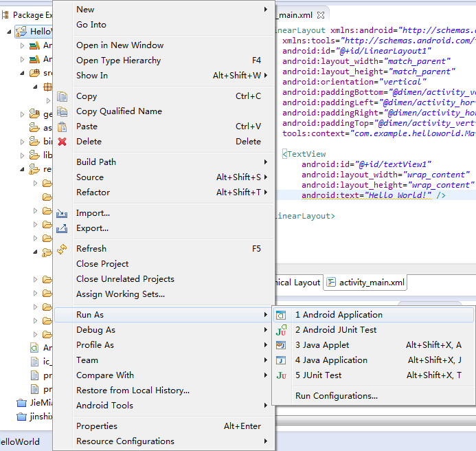The image size is (476, 451).
Task: Click the red Delete X icon
Action: click(x=63, y=142)
